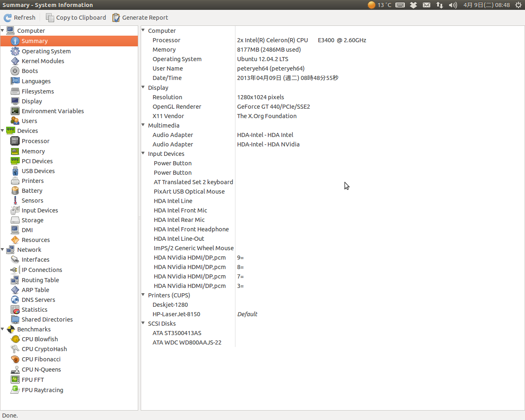Open the Boots power icon

15,71
